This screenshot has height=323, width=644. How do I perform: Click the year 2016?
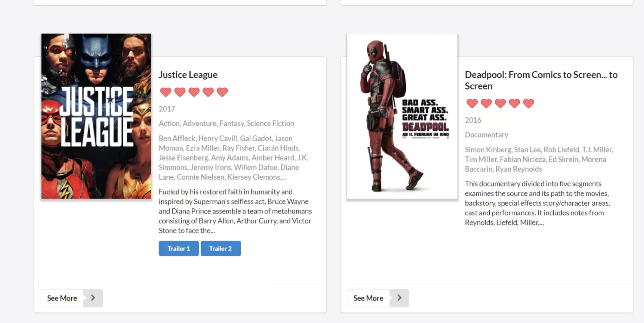[x=473, y=120]
